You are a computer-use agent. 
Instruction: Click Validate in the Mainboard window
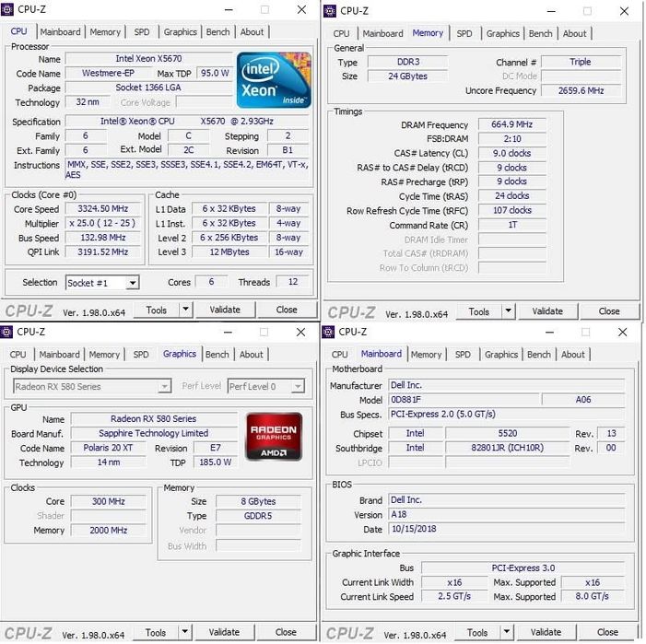click(546, 632)
